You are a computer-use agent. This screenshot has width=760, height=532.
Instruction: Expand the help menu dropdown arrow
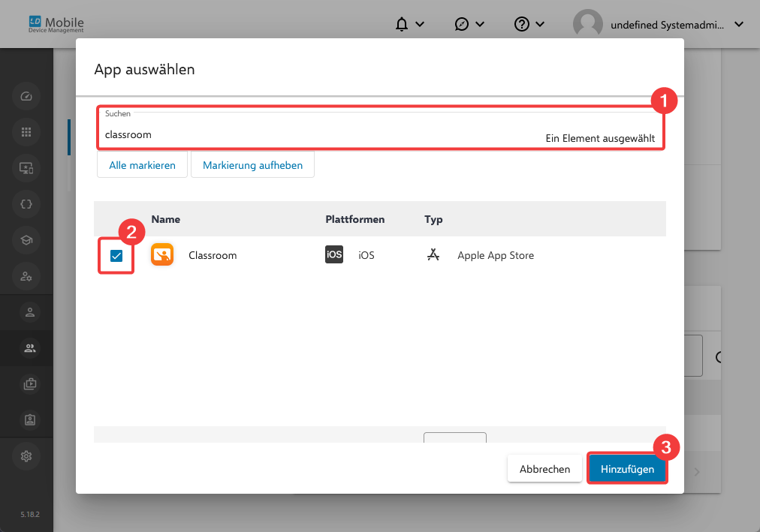click(x=540, y=24)
